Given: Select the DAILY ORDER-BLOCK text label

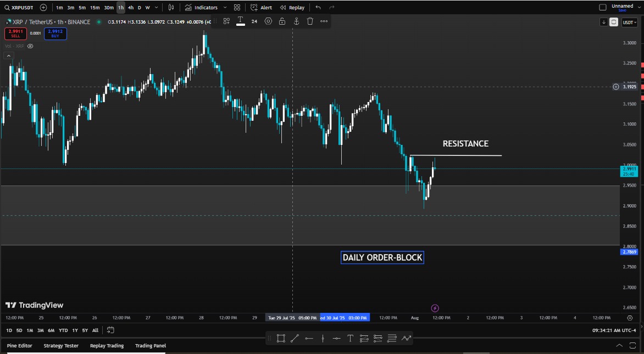Looking at the screenshot, I should coord(382,257).
